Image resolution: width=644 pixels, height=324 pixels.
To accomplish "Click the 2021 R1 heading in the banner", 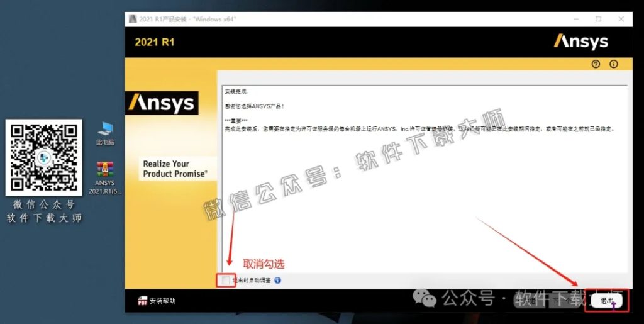I will pyautogui.click(x=155, y=42).
